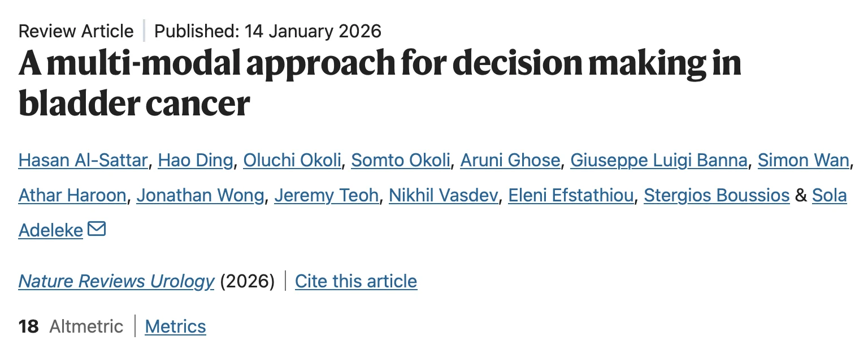Open the Metrics page link
The height and width of the screenshot is (353, 868).
click(175, 326)
